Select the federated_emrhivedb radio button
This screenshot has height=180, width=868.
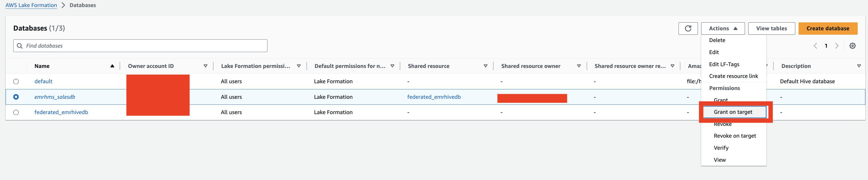coord(16,113)
